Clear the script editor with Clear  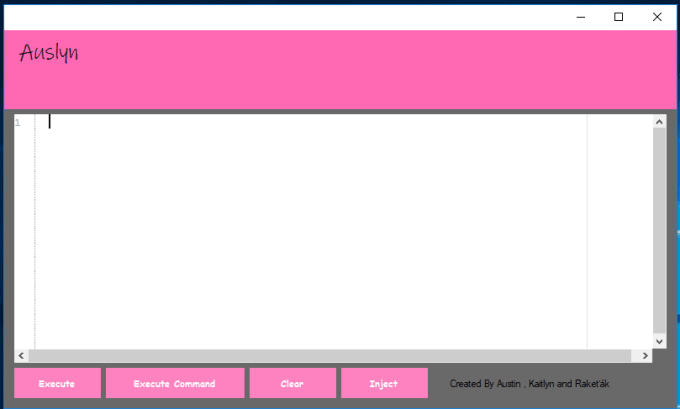[293, 383]
